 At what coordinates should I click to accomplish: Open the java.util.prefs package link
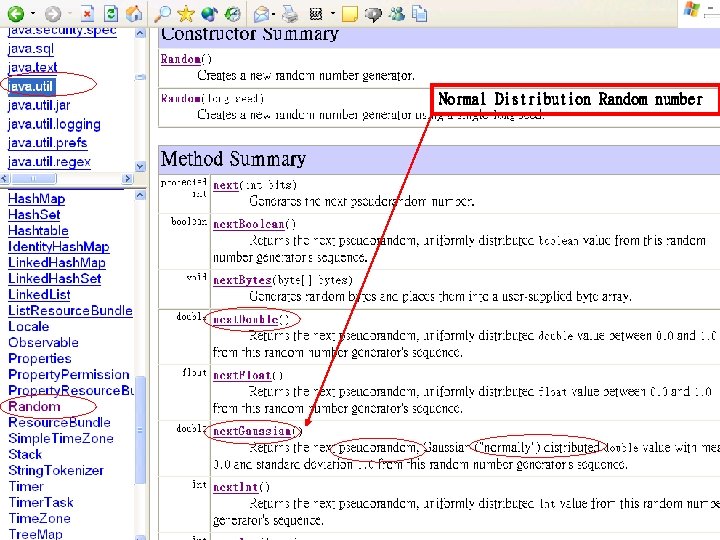47,143
